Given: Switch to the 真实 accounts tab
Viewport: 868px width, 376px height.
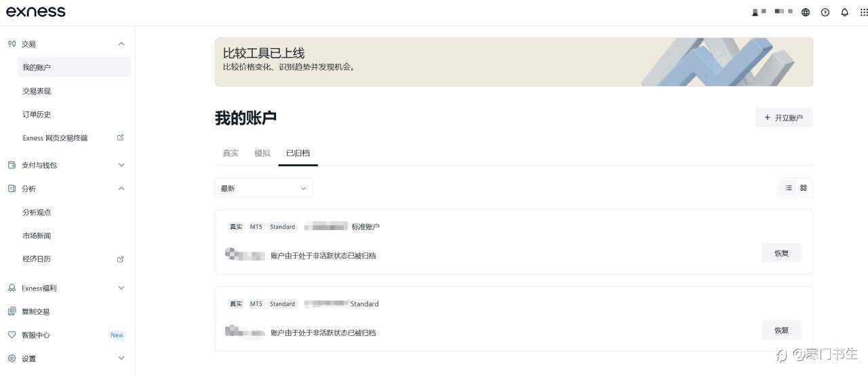Looking at the screenshot, I should click(x=231, y=153).
